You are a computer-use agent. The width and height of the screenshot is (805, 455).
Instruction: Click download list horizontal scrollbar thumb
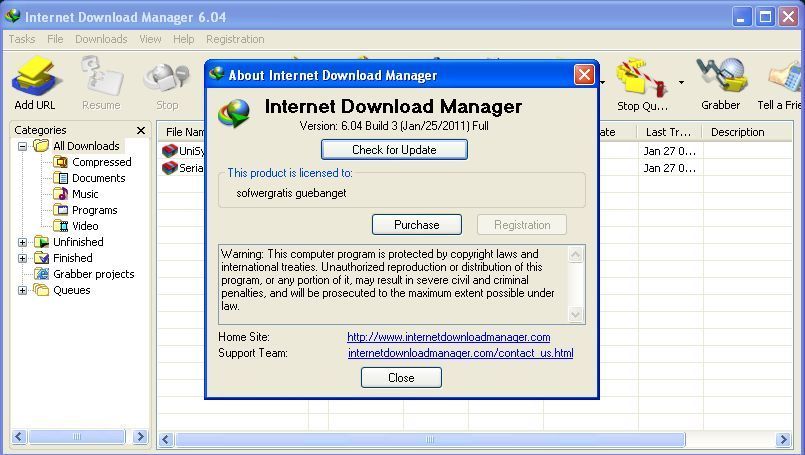[430, 440]
